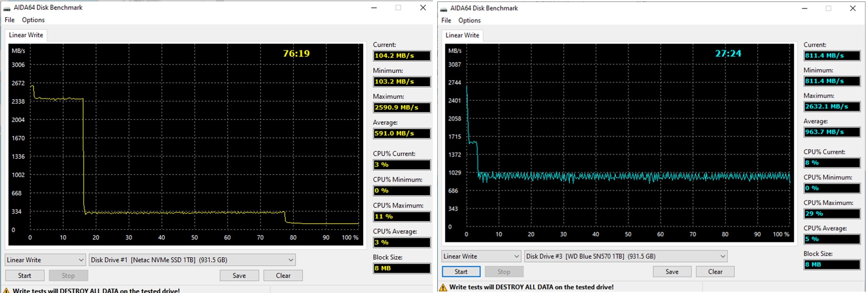Click warning triangle icon in right window status bar
Image resolution: width=868 pixels, height=293 pixels.
click(443, 287)
